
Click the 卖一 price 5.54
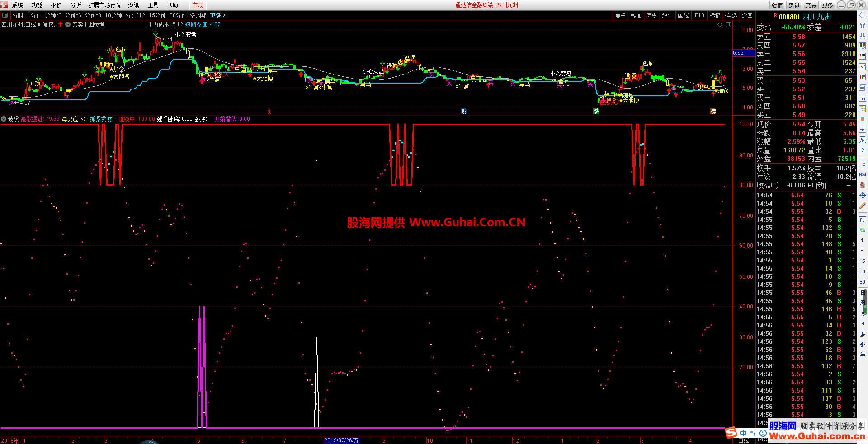point(798,71)
